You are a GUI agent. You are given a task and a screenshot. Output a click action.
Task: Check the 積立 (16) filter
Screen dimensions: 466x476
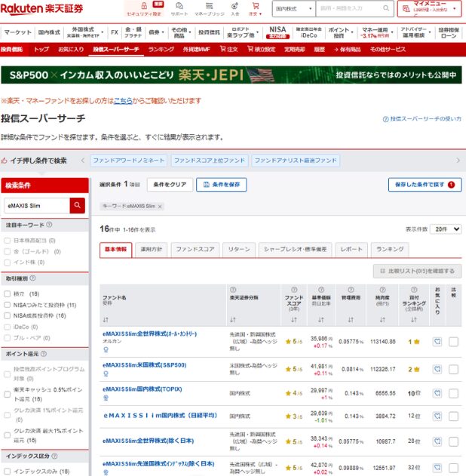[x=8, y=294]
